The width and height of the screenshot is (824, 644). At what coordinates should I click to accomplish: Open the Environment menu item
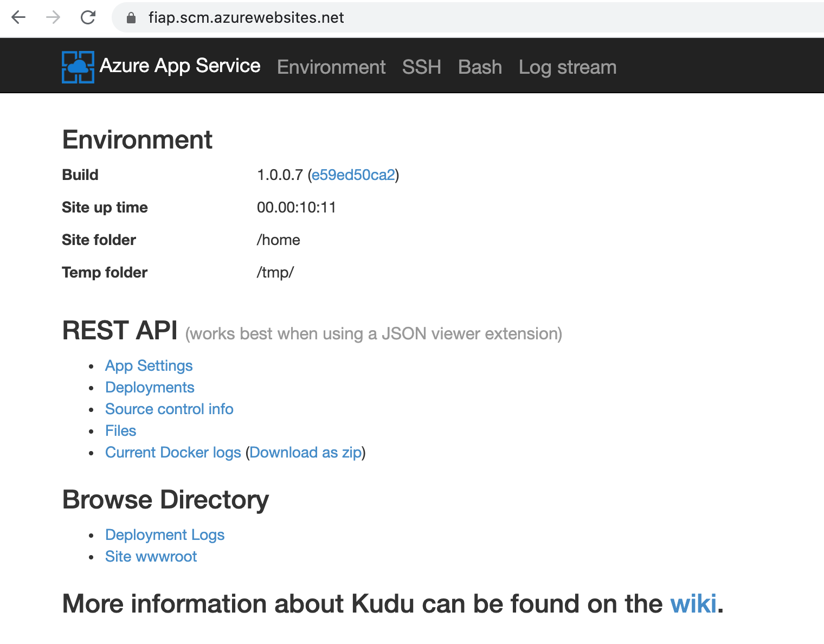pyautogui.click(x=331, y=67)
